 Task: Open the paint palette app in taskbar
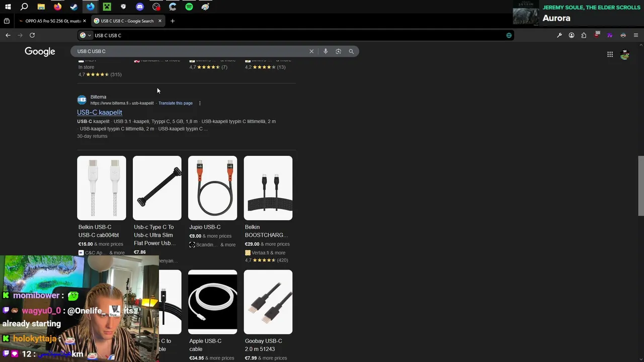pos(205,7)
